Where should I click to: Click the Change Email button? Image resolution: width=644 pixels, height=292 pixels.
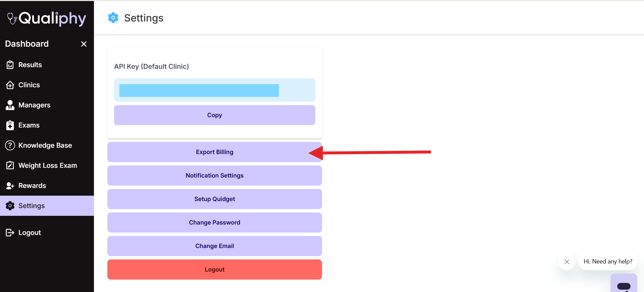pyautogui.click(x=215, y=246)
